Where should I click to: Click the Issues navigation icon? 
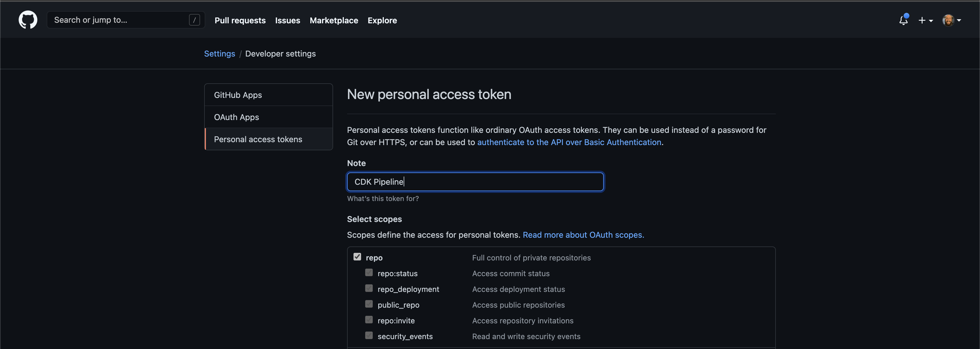pyautogui.click(x=288, y=19)
